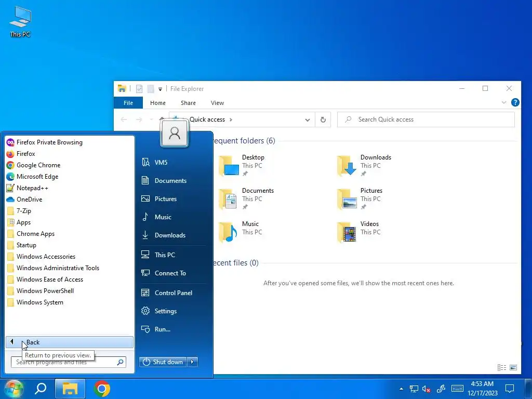Click the Search Quick access field
The image size is (532, 399).
coord(426,119)
